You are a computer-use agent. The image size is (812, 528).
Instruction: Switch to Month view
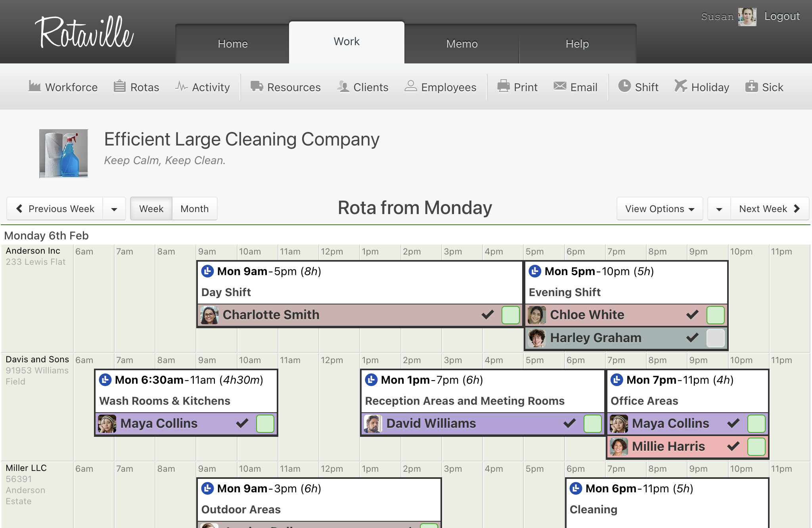(195, 209)
